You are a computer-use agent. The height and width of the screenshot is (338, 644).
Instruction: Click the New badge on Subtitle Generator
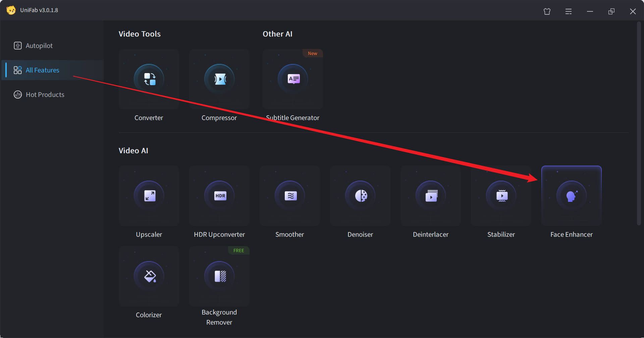click(313, 53)
